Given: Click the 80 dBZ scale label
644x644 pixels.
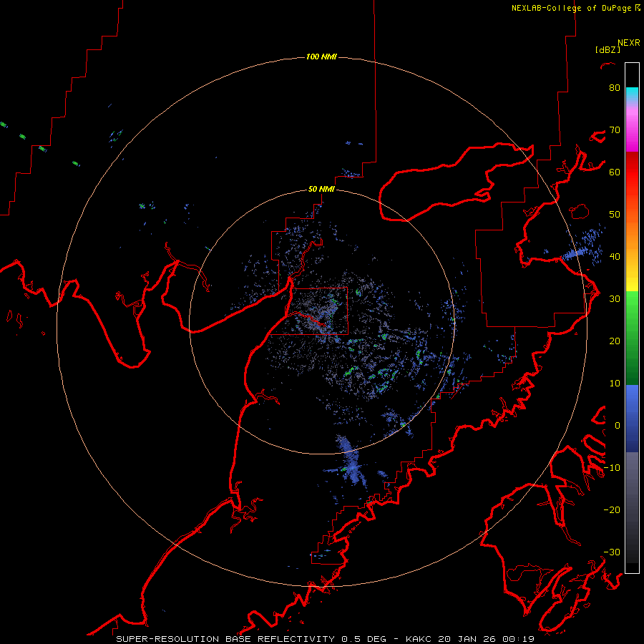Looking at the screenshot, I should pyautogui.click(x=615, y=87).
